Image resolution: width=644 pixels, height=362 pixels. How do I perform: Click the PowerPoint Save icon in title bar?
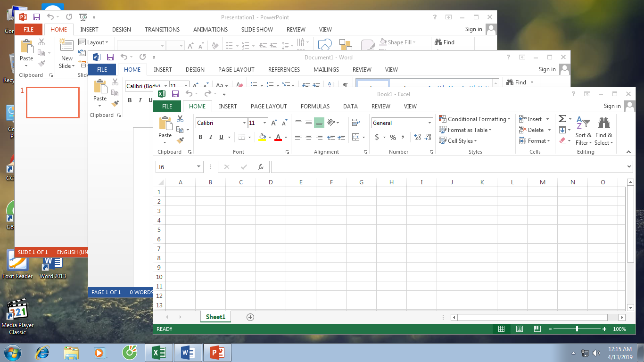click(36, 17)
